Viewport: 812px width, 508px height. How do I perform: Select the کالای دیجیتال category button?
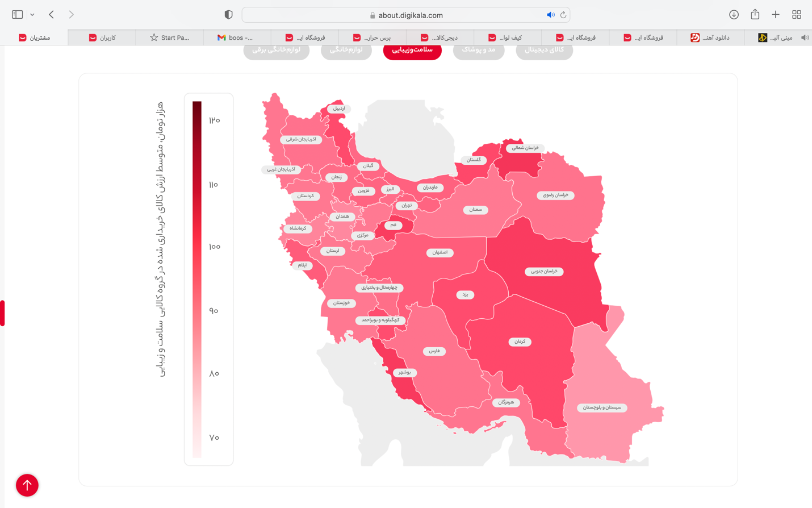pyautogui.click(x=544, y=50)
